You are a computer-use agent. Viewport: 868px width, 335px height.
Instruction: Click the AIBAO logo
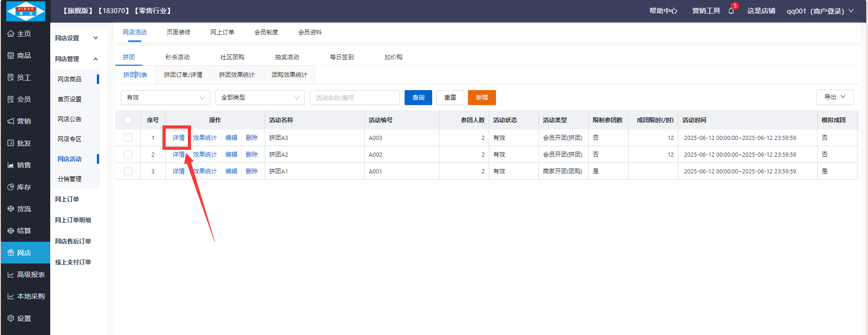pyautogui.click(x=26, y=11)
